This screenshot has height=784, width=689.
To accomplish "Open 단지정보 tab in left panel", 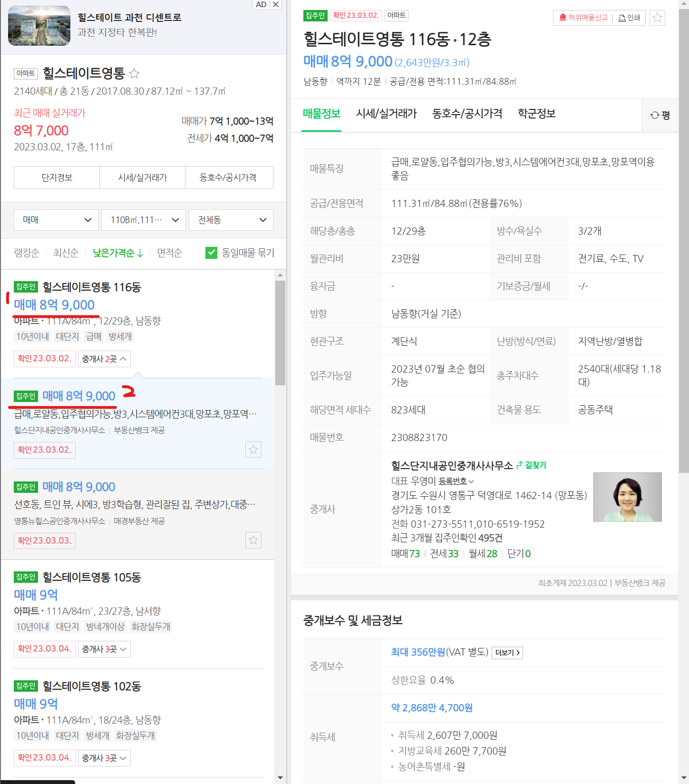I will coord(57,177).
